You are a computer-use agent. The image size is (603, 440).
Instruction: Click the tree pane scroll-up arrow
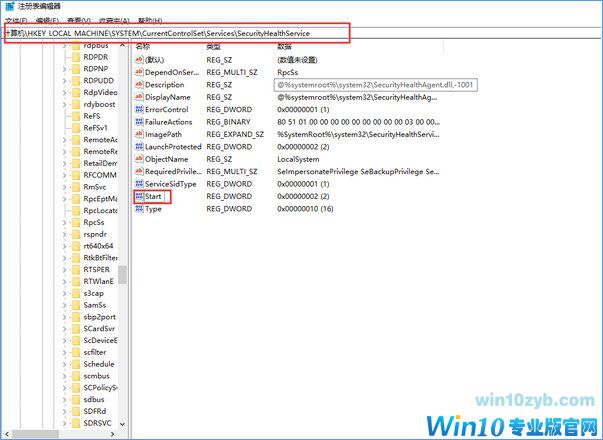122,45
